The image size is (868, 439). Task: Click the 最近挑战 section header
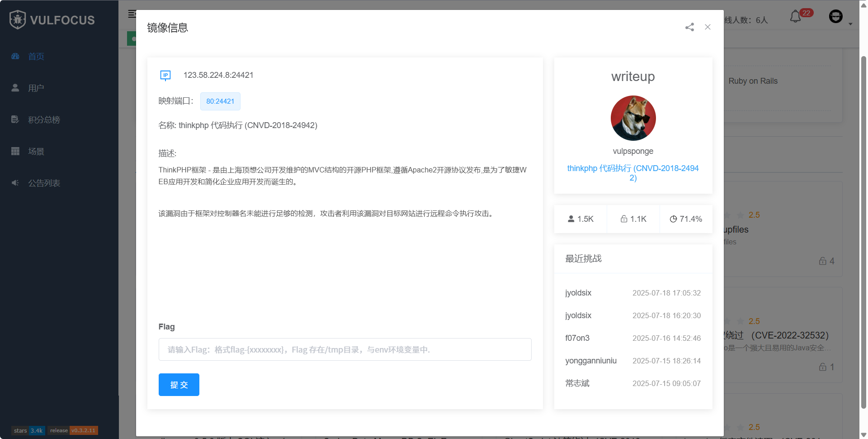[583, 258]
